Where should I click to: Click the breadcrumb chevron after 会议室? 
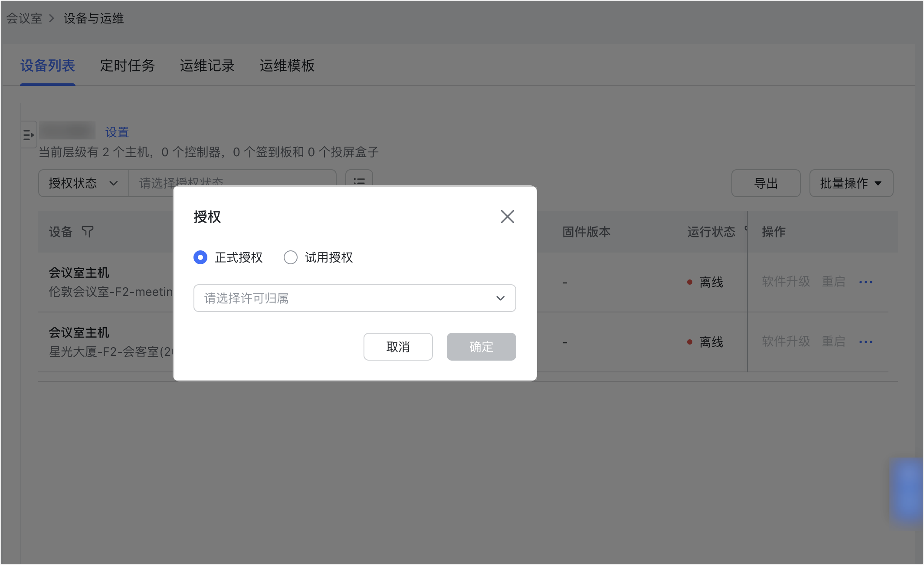52,18
